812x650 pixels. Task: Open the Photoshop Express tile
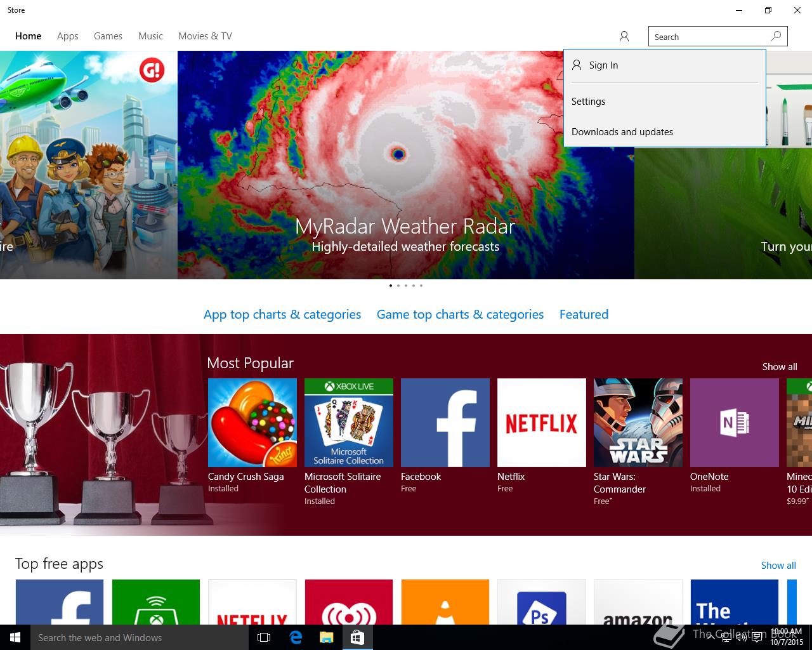tap(542, 602)
